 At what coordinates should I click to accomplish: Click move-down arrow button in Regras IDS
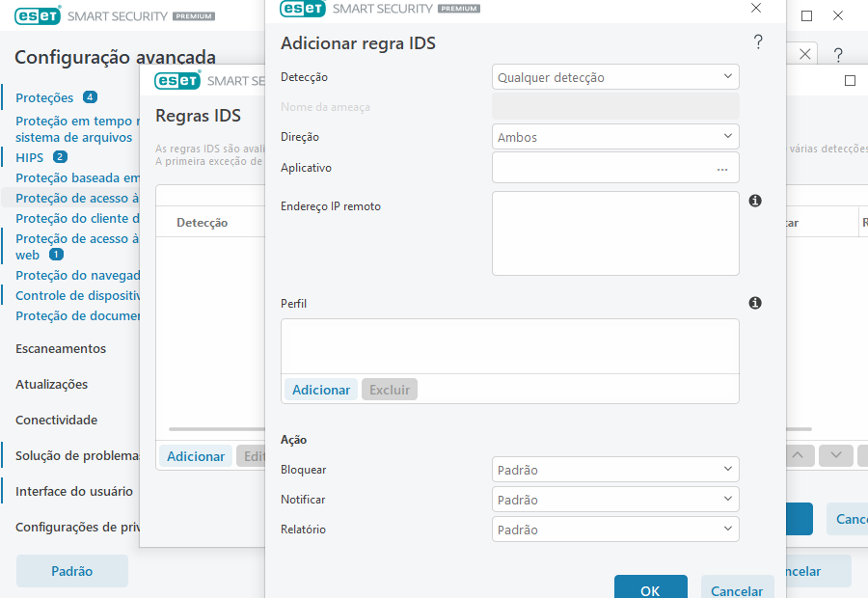click(835, 455)
